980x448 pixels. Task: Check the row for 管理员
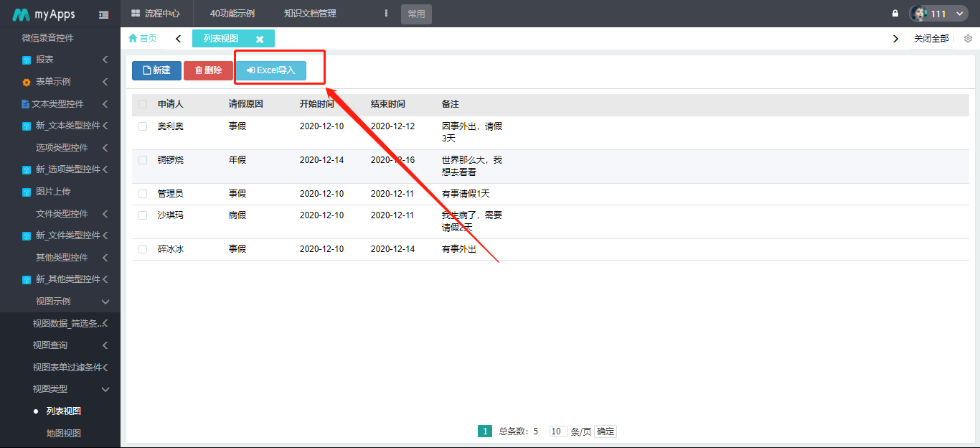click(x=143, y=194)
